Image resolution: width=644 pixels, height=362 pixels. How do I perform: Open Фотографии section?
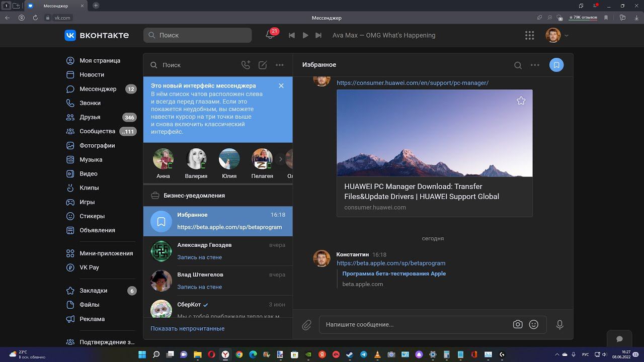tap(97, 145)
